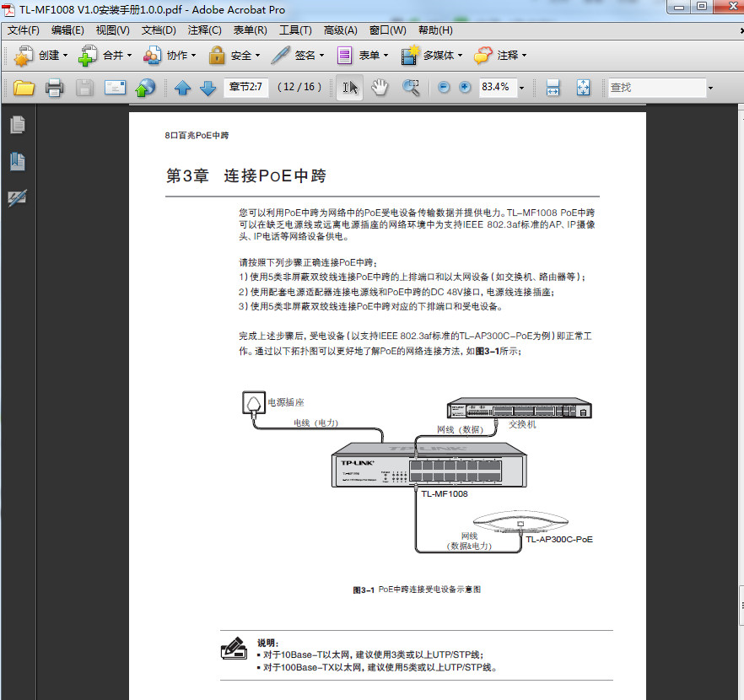Go to previous page with up arrow
The width and height of the screenshot is (744, 700).
click(x=183, y=88)
